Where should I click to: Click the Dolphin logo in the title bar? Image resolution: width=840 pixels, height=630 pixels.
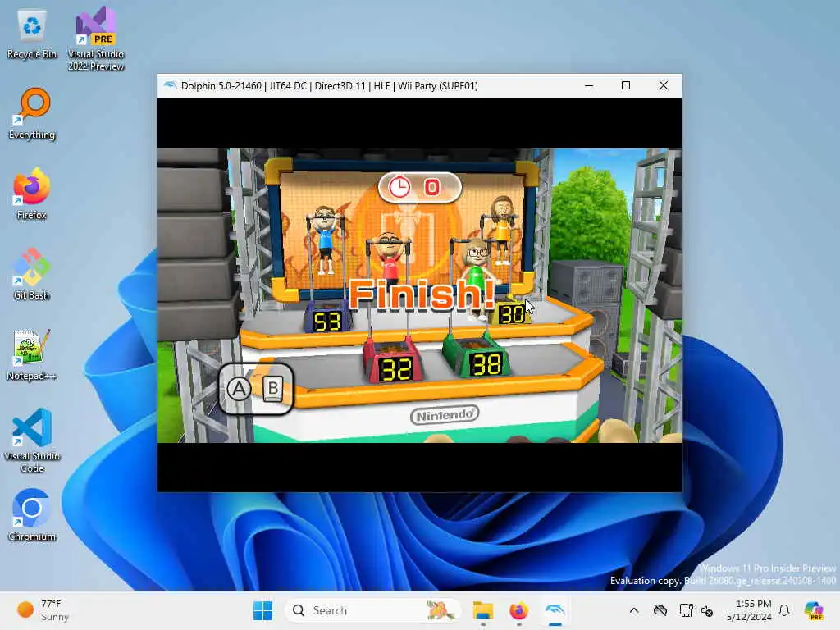coord(170,85)
